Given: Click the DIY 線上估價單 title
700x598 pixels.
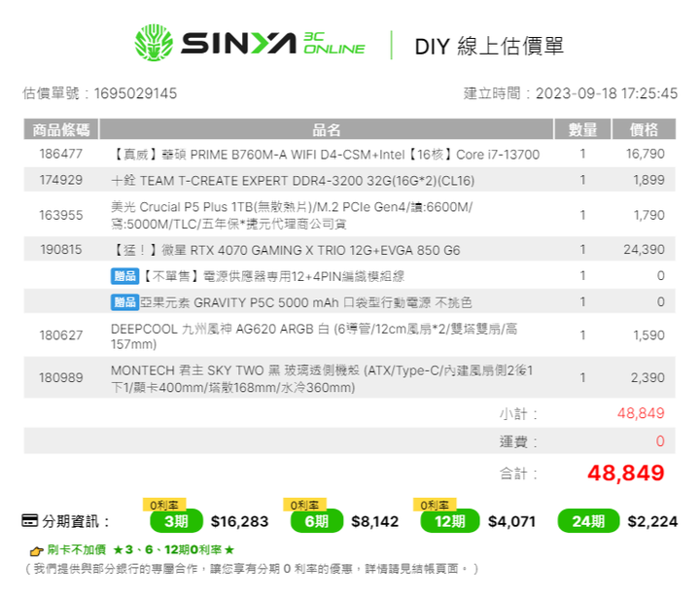Looking at the screenshot, I should click(489, 46).
